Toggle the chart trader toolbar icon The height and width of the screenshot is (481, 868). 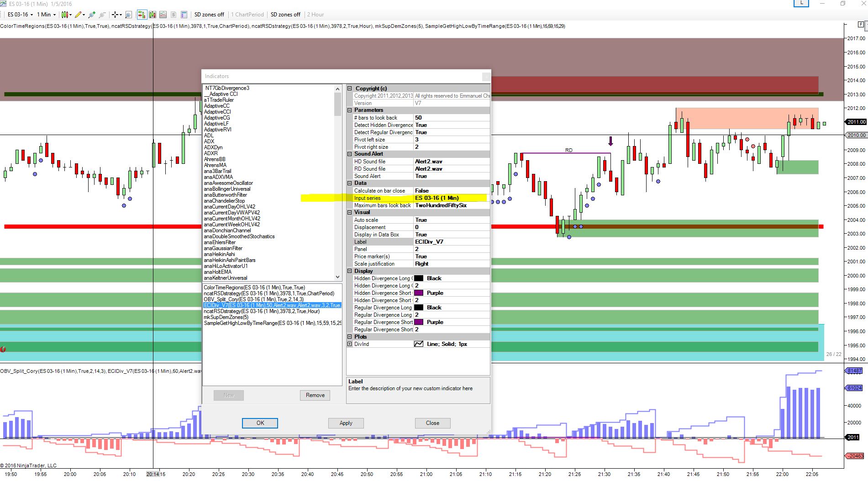(142, 15)
